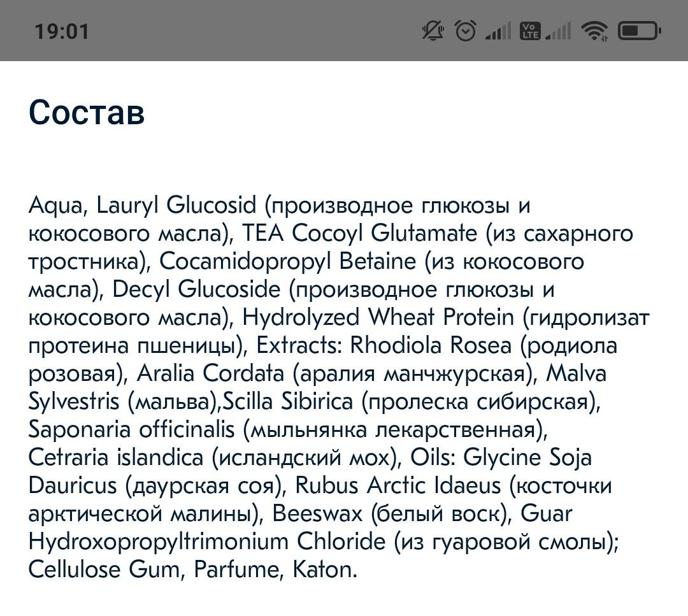688x616 pixels.
Task: Tap the alarm clock status icon
Action: [465, 31]
